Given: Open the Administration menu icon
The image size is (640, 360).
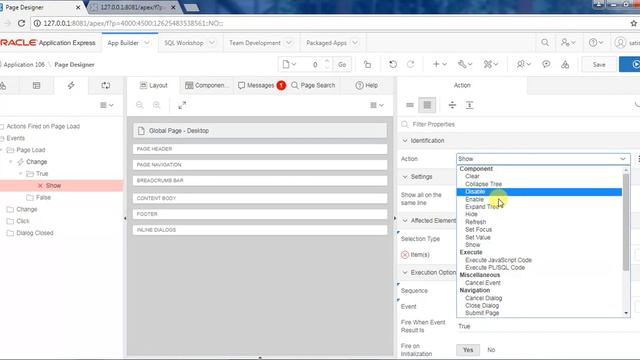Looking at the screenshot, I should tap(568, 42).
